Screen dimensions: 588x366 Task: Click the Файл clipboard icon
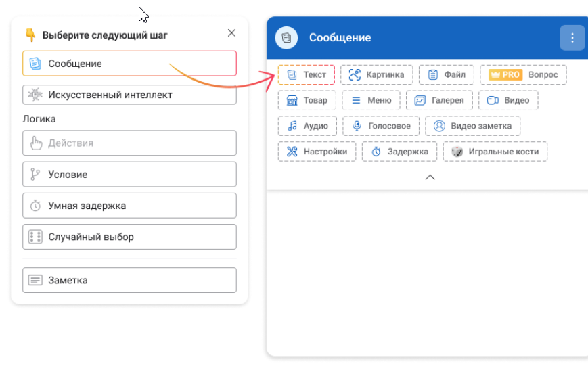433,74
